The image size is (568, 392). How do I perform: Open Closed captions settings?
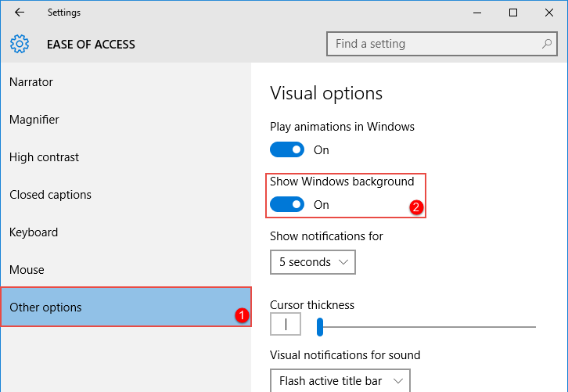click(126, 195)
